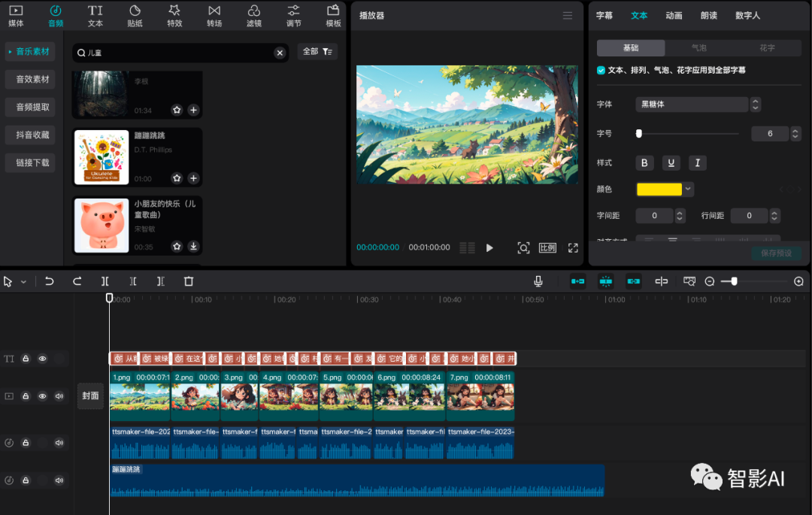Click the redo icon in timeline toolbar

click(77, 280)
